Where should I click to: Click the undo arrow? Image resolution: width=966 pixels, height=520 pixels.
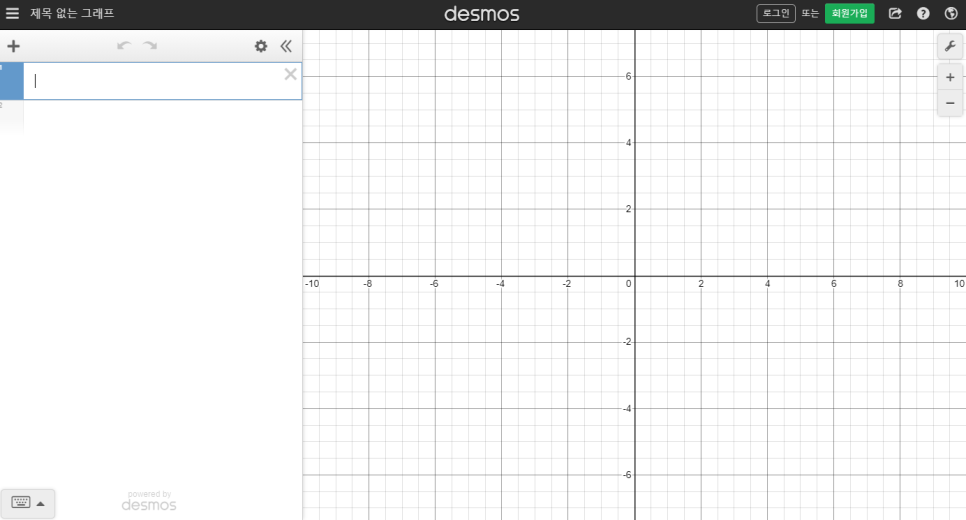(x=124, y=46)
